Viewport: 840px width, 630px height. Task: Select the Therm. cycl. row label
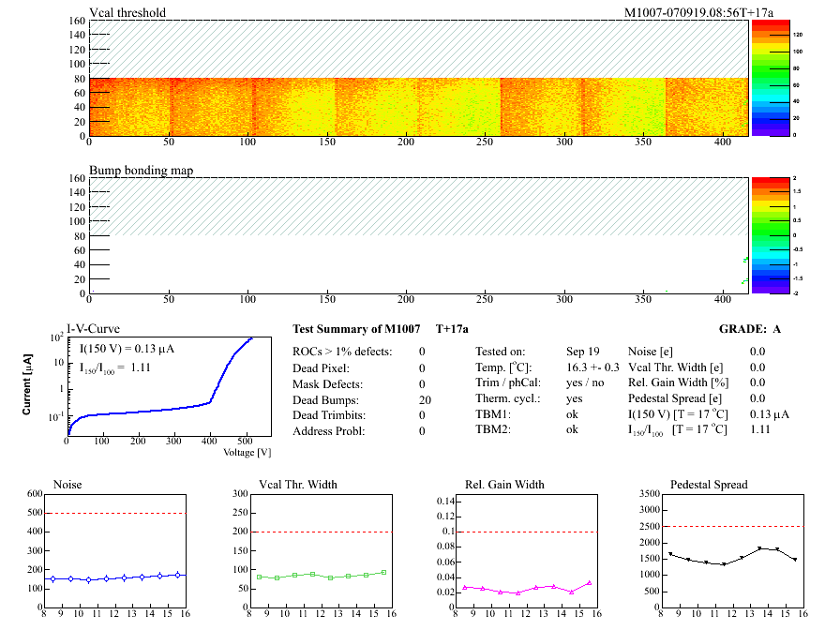tap(507, 398)
